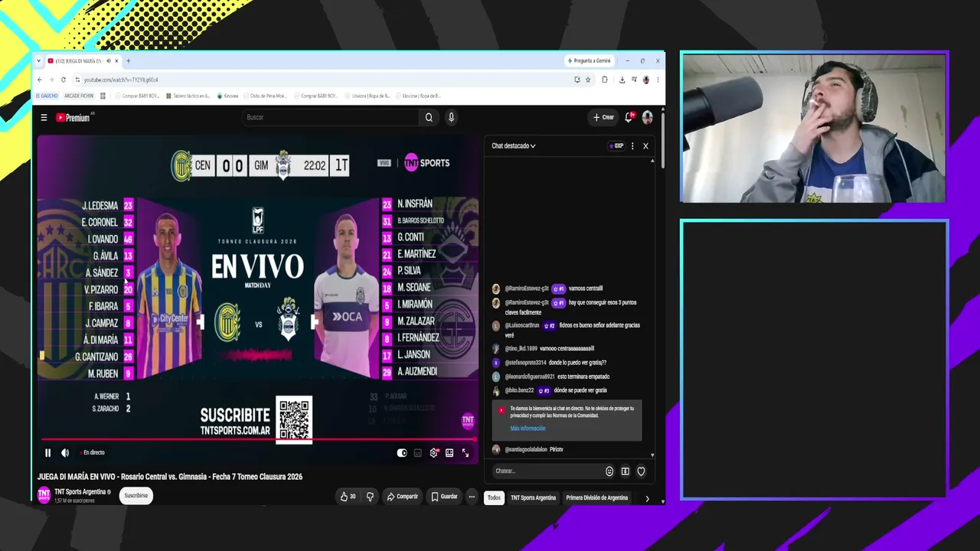This screenshot has height=551, width=980.
Task: Switch player to theater mode
Action: tap(449, 452)
